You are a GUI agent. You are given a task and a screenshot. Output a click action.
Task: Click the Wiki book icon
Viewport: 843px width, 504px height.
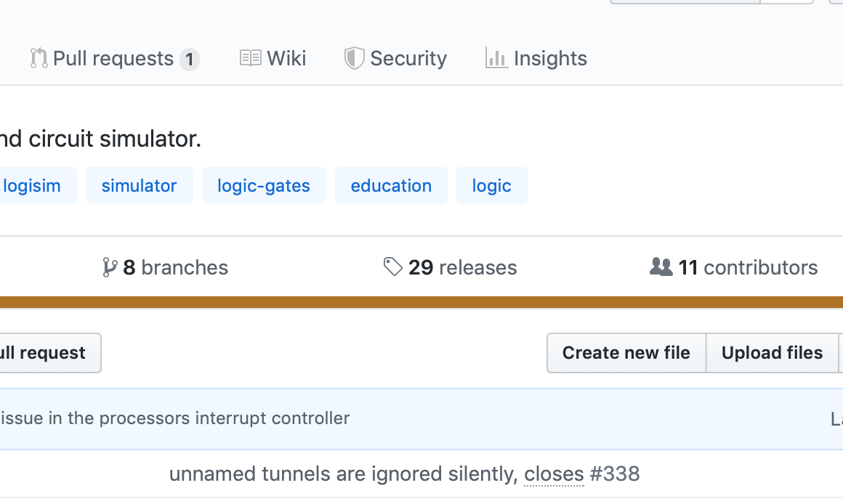point(250,58)
